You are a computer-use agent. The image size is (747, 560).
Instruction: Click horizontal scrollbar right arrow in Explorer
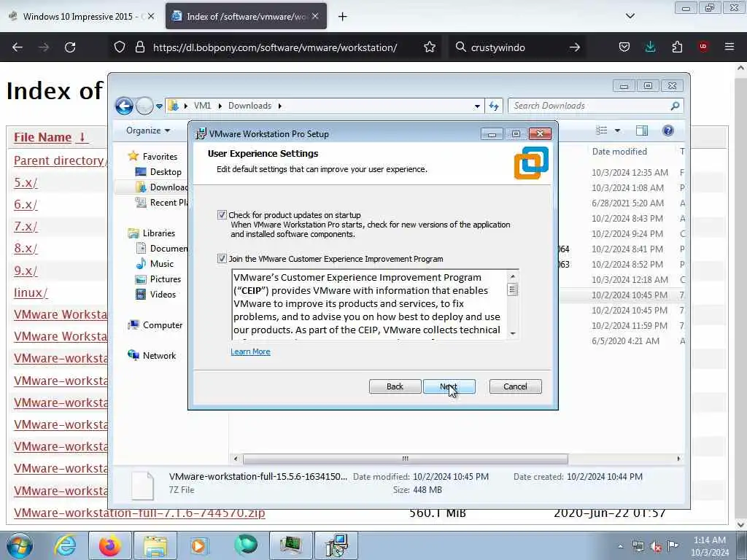[678, 459]
